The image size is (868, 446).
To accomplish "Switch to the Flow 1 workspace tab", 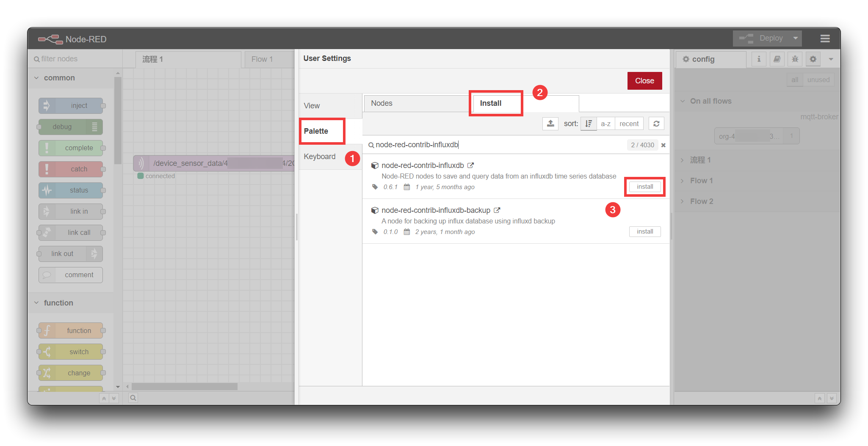I will tap(269, 60).
